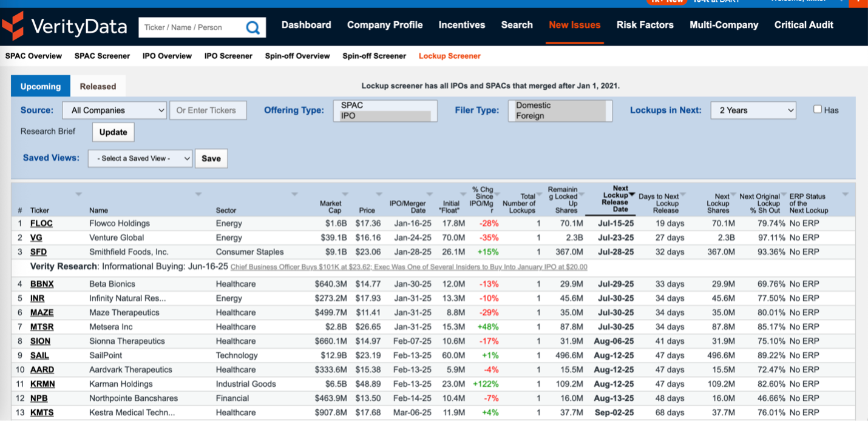Screen dimensions: 868x422
Task: Switch to the Upcoming tab
Action: coord(41,86)
